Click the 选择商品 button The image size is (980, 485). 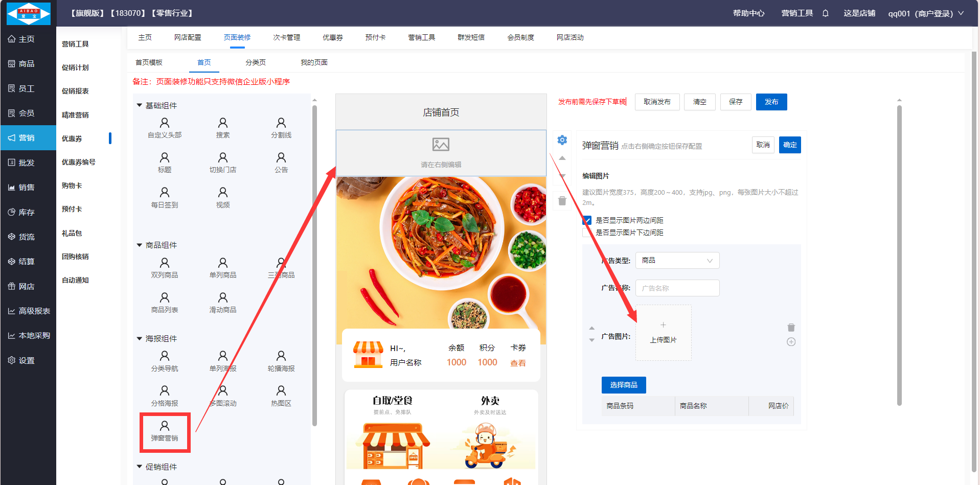(x=624, y=385)
